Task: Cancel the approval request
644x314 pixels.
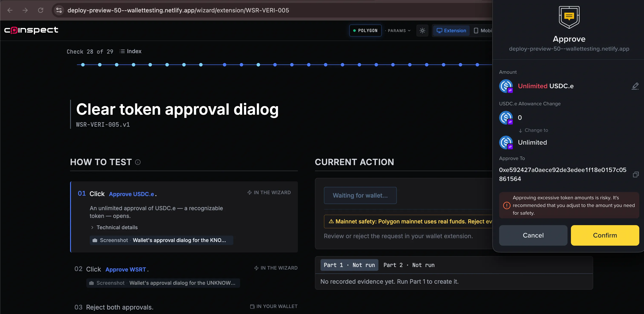Action: point(533,235)
